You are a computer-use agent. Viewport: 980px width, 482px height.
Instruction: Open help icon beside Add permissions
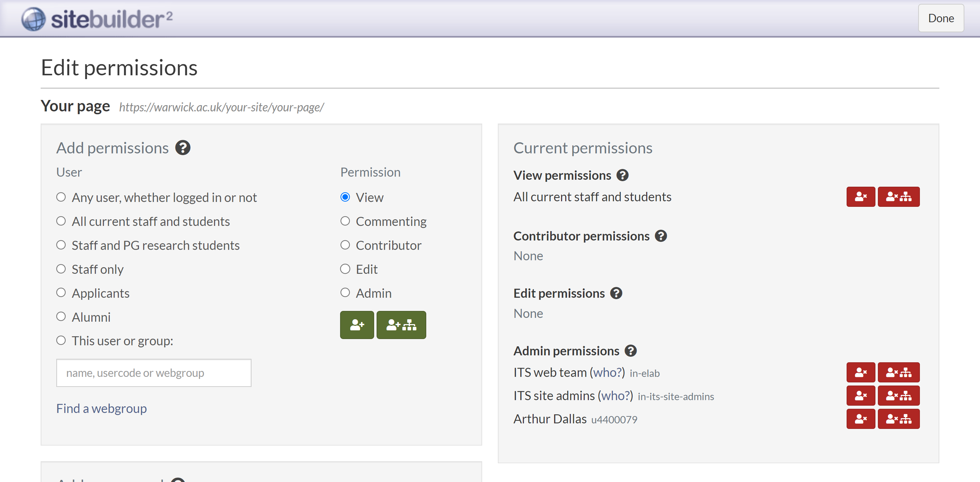[183, 148]
